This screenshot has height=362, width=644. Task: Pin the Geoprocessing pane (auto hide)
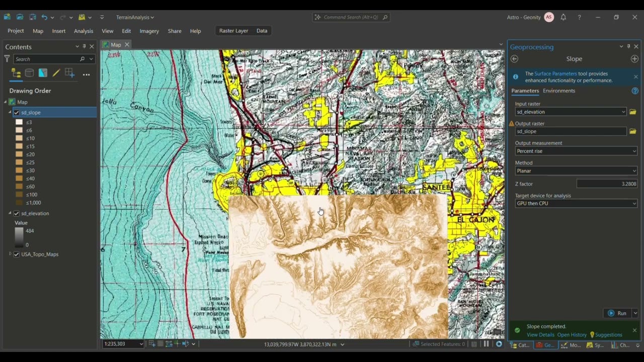coord(628,46)
